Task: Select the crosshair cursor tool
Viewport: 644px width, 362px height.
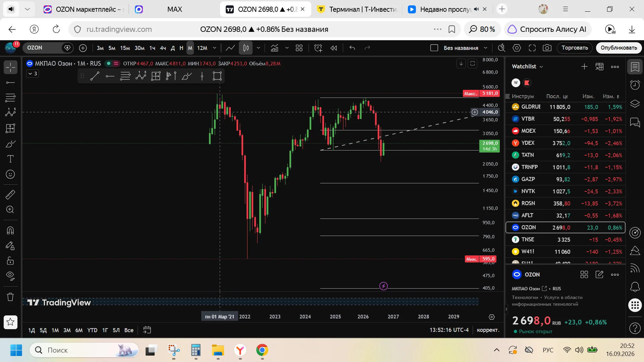Action: pyautogui.click(x=10, y=67)
